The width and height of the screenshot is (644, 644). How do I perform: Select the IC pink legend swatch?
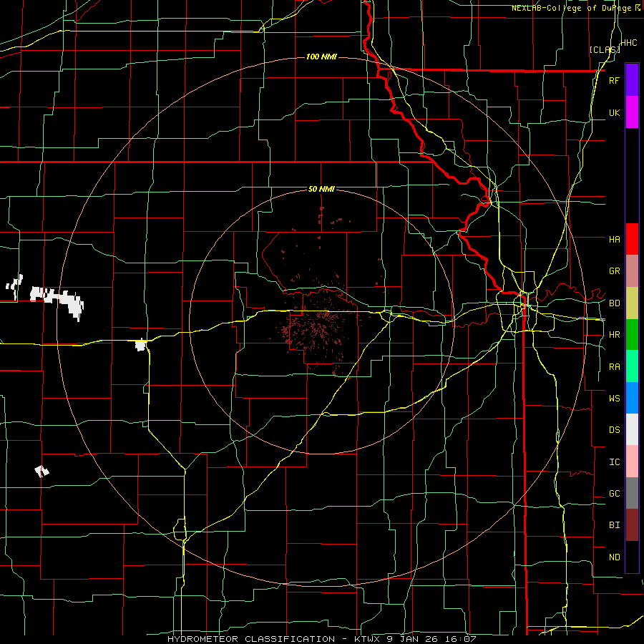(x=632, y=462)
